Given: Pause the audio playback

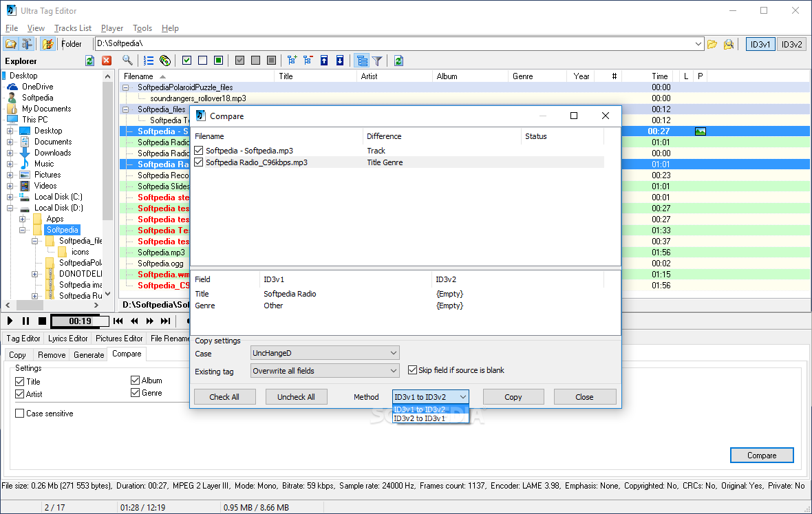Looking at the screenshot, I should click(x=26, y=321).
